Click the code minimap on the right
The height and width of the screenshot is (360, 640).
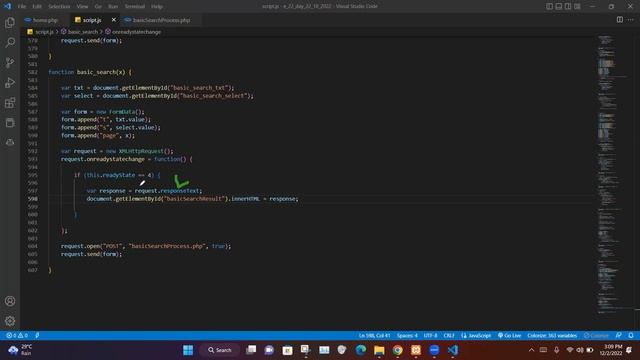[x=612, y=173]
